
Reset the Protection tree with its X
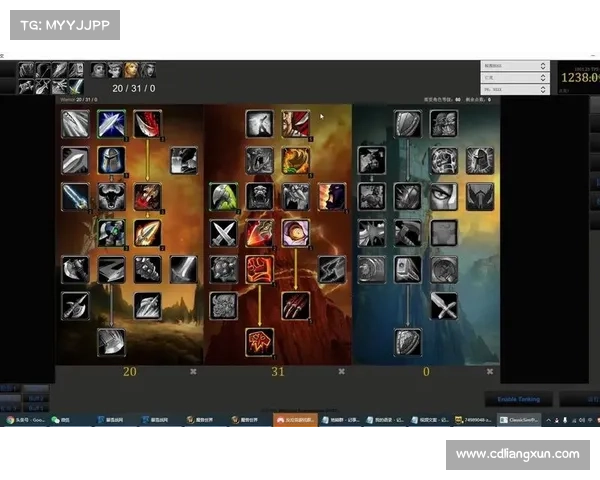[490, 371]
